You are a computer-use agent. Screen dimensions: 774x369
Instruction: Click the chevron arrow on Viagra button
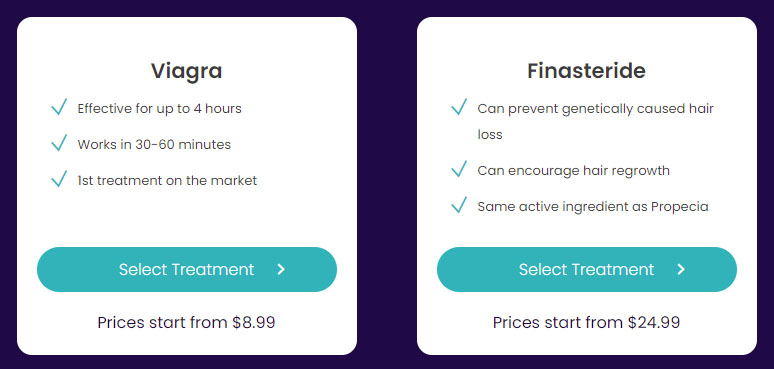tap(281, 269)
